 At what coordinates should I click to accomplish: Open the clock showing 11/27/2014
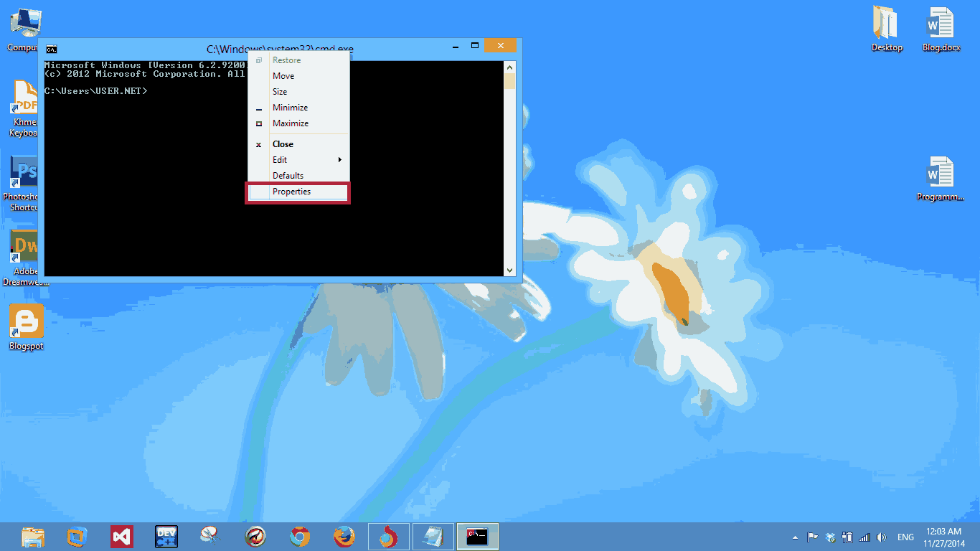946,536
